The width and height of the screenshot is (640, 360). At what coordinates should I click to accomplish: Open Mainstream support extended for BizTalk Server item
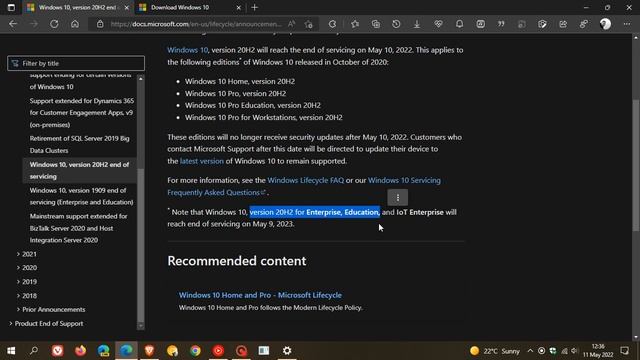coord(78,228)
